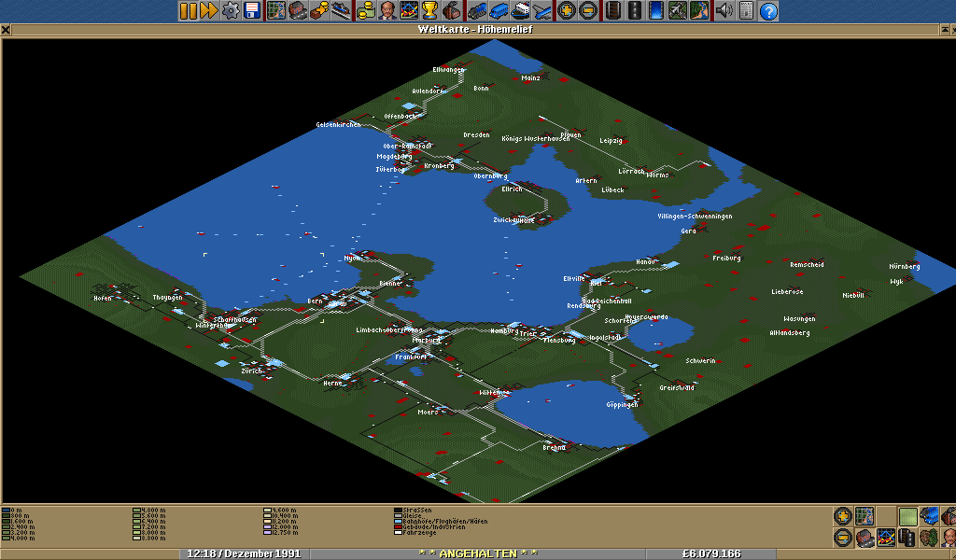Toggle fast forward in the main toolbar

208,11
